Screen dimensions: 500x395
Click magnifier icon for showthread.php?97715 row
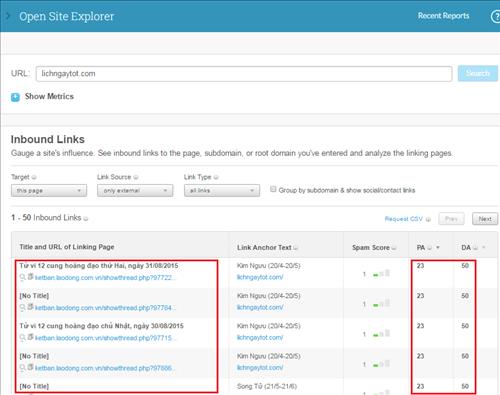(23, 338)
